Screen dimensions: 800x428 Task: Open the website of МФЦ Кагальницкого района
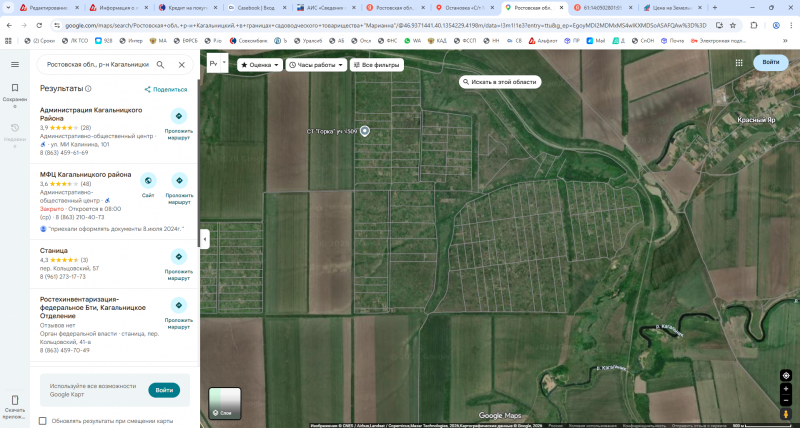point(148,186)
